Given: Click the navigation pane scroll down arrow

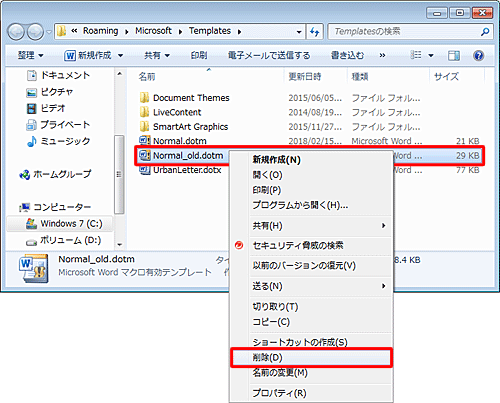Looking at the screenshot, I should (x=120, y=245).
